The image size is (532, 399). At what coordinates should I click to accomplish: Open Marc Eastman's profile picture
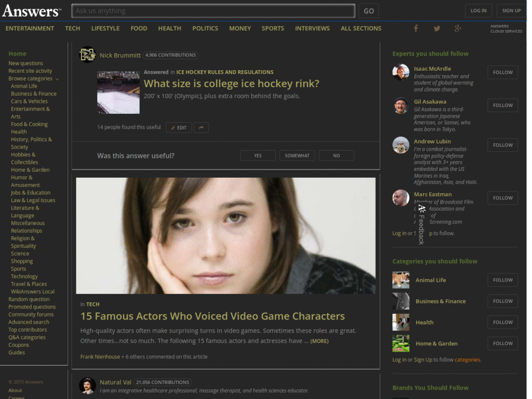(x=401, y=198)
